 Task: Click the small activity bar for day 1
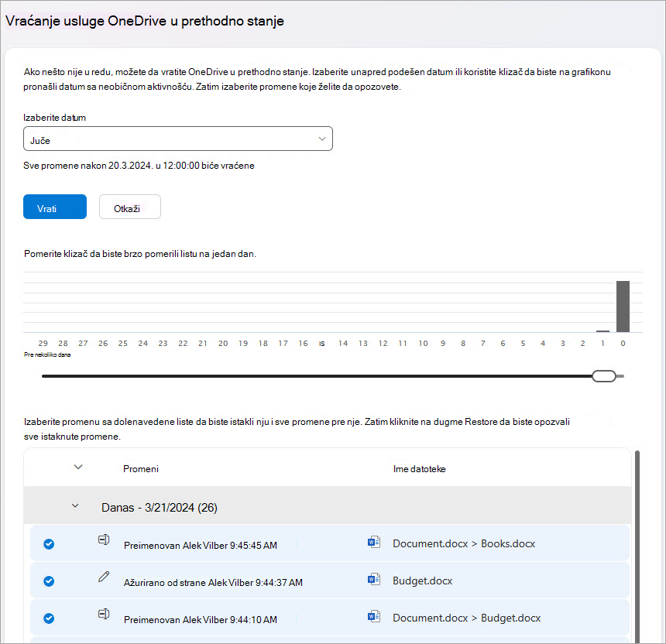click(602, 331)
